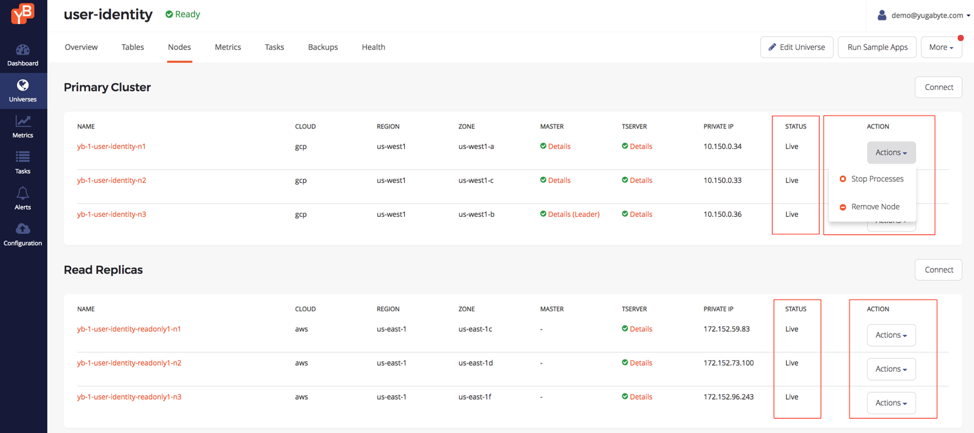Select the Universes globe icon
The width and height of the screenshot is (974, 433).
coord(22,86)
